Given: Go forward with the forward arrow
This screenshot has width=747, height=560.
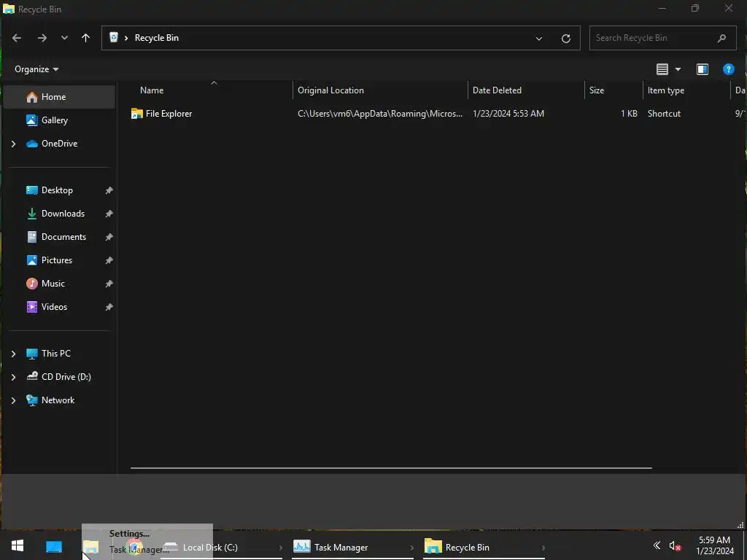Looking at the screenshot, I should [x=42, y=38].
